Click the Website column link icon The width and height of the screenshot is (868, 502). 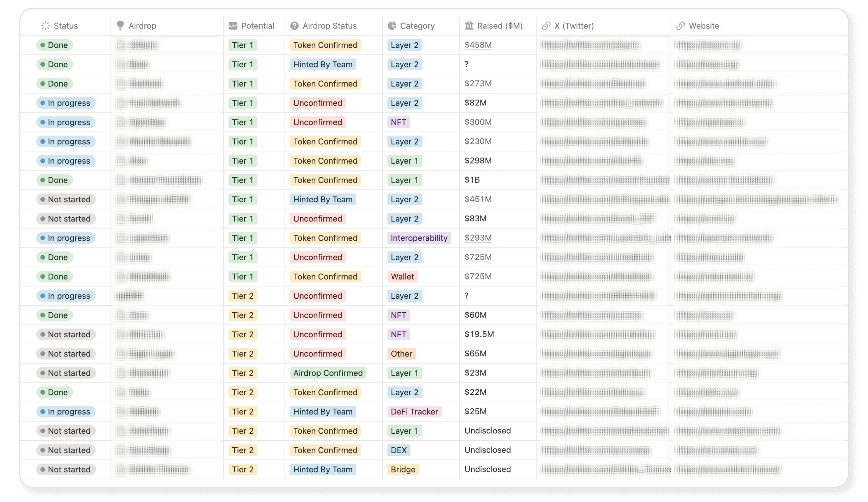(681, 26)
